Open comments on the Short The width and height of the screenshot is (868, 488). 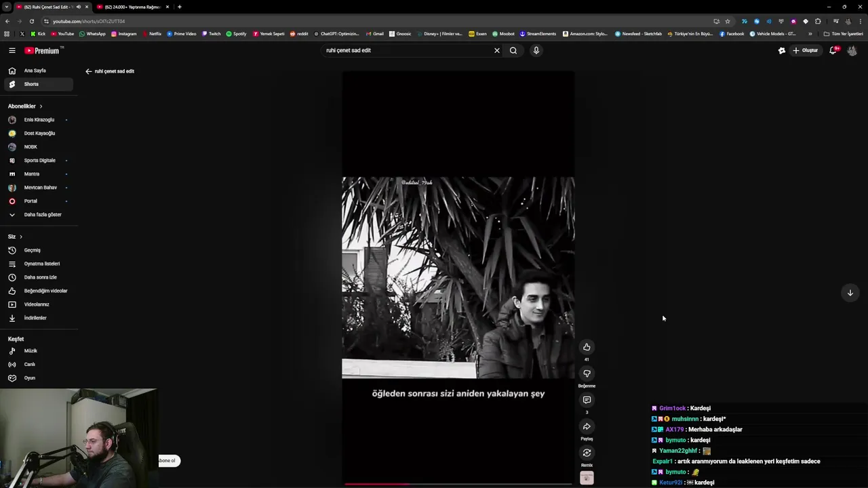(587, 400)
